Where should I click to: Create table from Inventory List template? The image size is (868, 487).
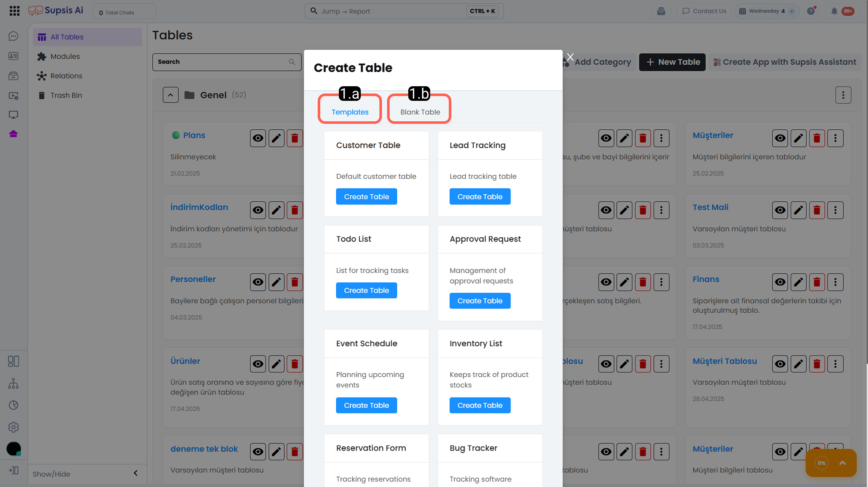point(480,405)
